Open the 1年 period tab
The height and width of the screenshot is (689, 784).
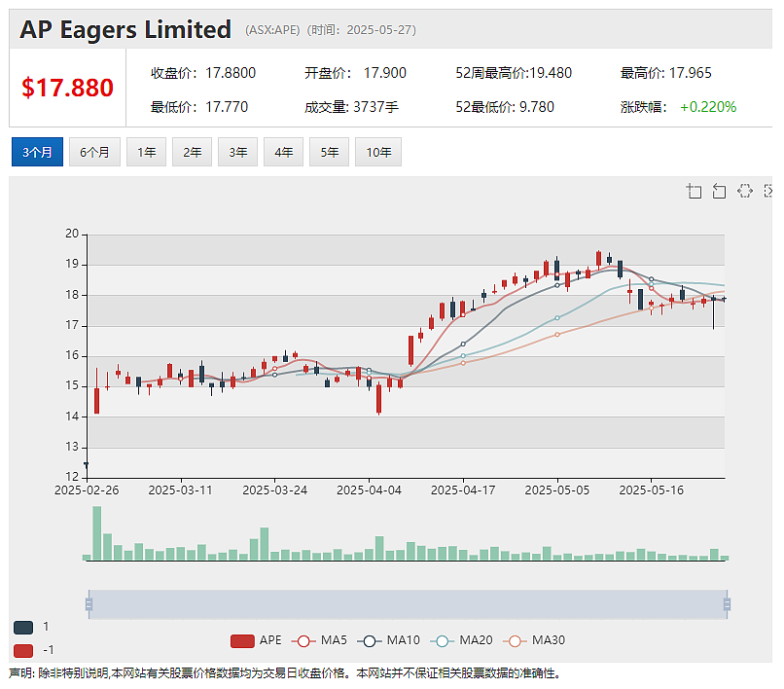(146, 152)
